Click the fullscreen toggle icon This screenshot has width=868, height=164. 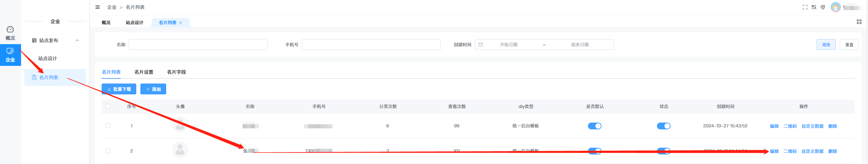[x=805, y=7]
